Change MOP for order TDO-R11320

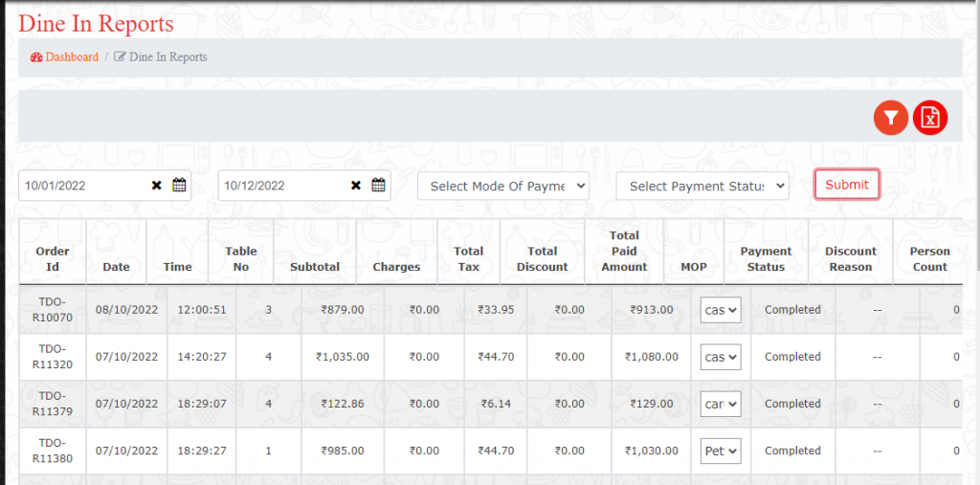point(721,357)
